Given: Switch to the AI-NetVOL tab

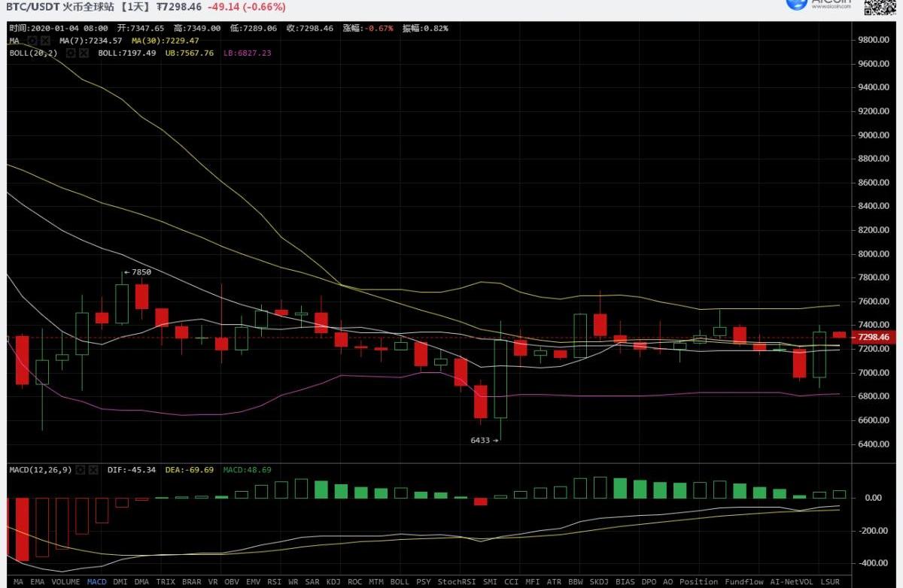Looking at the screenshot, I should pos(791,581).
